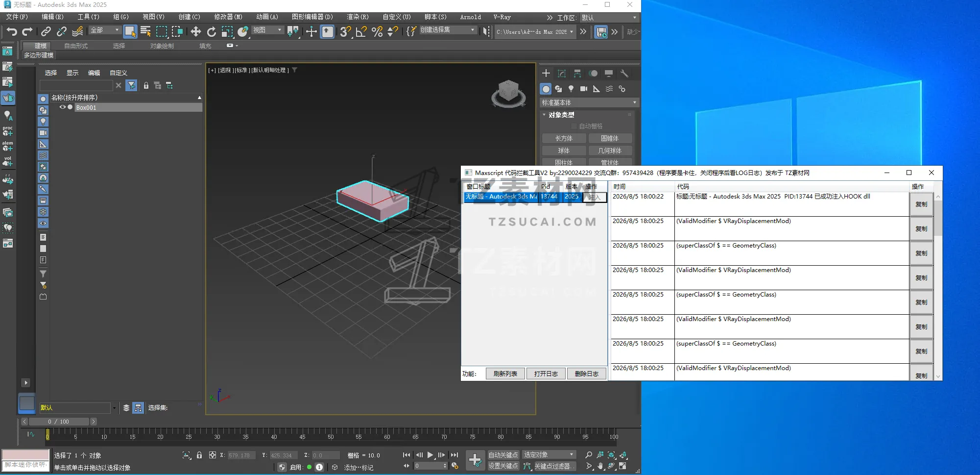Click the 长方体 create button
Screen dimensions: 980x475
[564, 138]
